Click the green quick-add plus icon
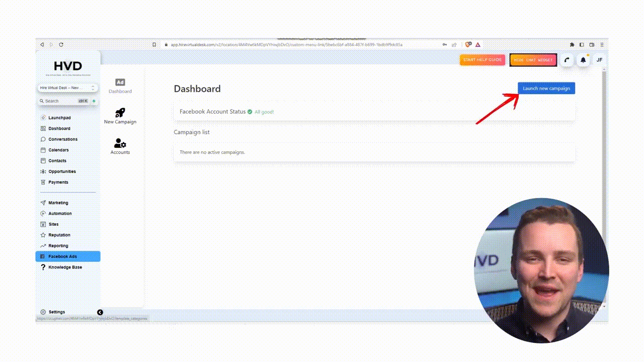 tap(94, 101)
